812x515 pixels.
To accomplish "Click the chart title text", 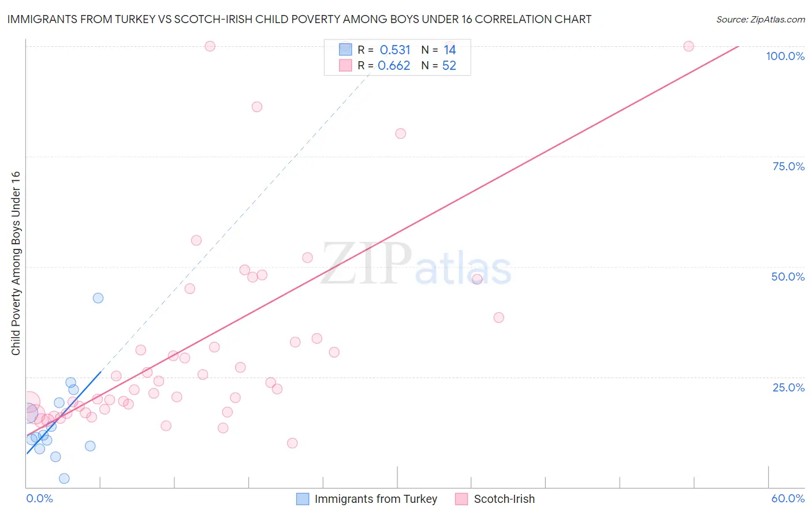I will coord(299,19).
